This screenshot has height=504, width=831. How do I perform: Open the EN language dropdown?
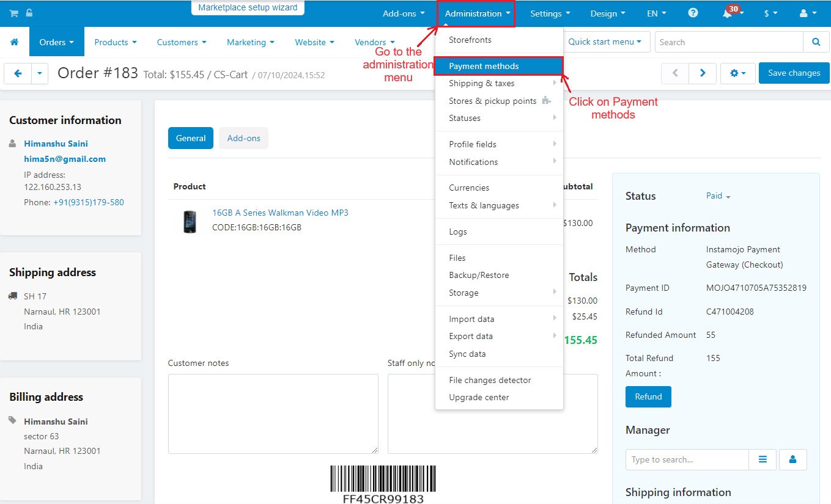657,13
